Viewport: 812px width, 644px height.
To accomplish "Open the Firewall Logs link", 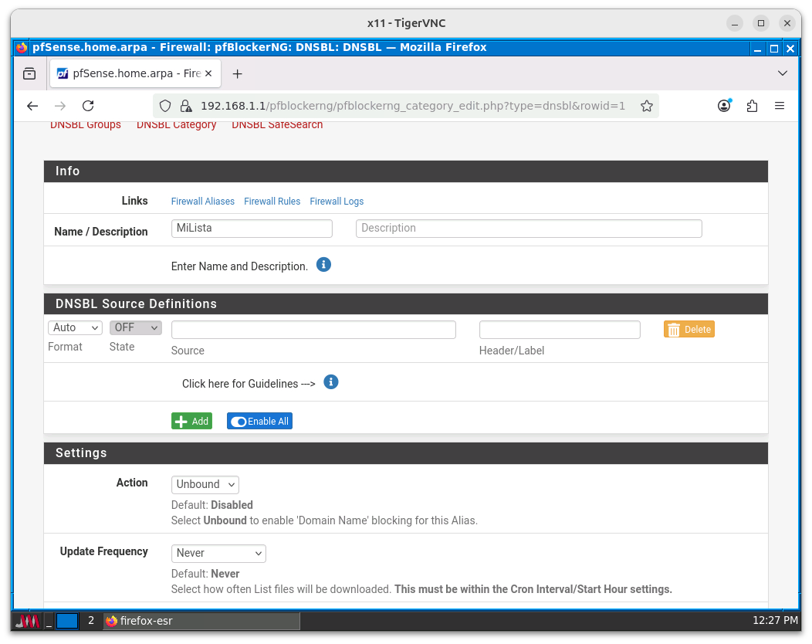I will [337, 201].
